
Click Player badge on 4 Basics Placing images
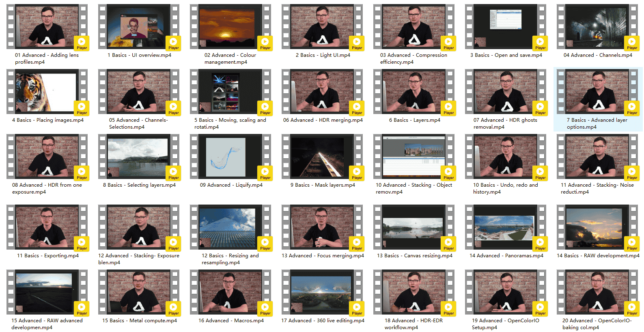point(82,108)
